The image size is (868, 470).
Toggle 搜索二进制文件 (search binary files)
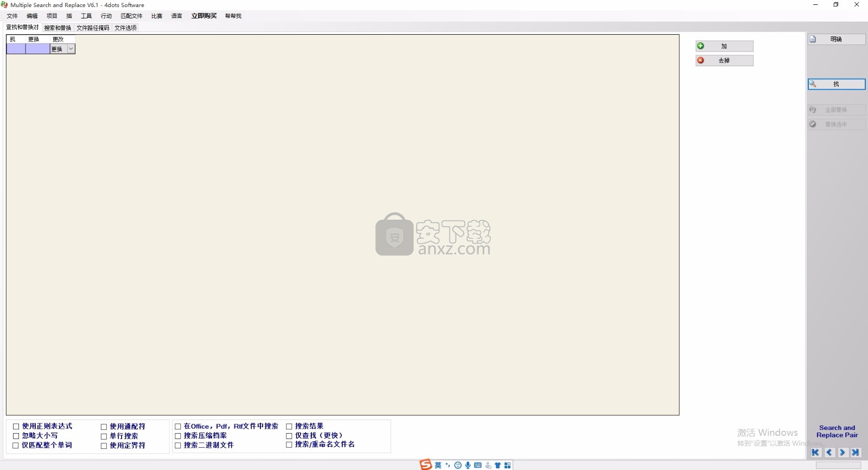pos(178,446)
